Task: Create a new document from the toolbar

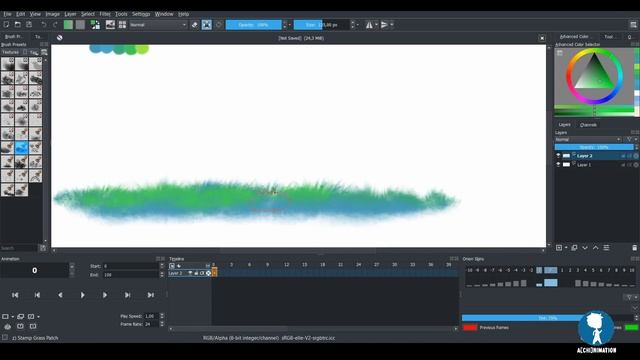Action: click(x=6, y=25)
